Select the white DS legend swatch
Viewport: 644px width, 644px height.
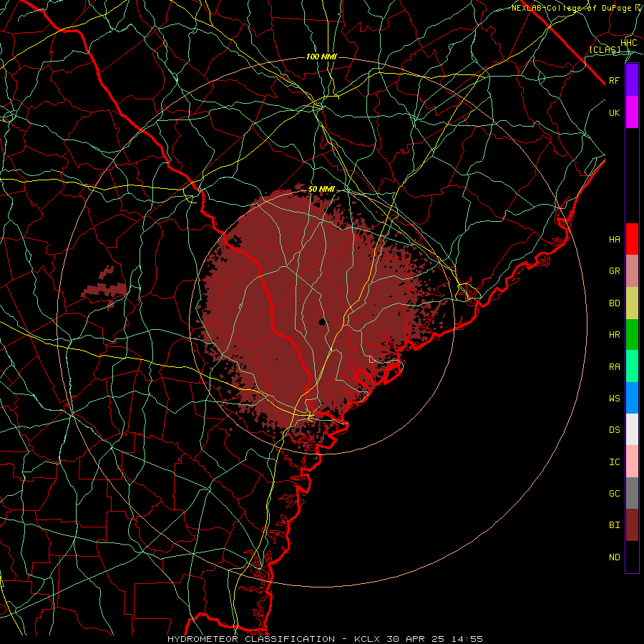click(x=632, y=429)
